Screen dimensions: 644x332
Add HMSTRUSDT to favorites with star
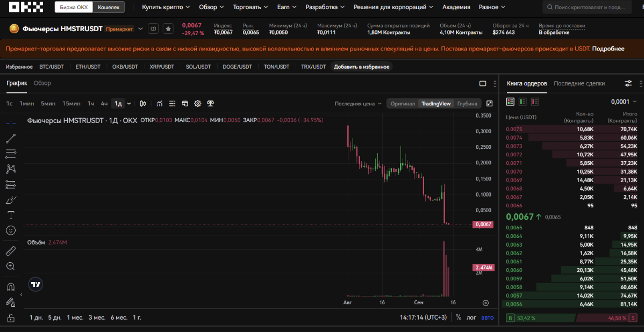[168, 28]
